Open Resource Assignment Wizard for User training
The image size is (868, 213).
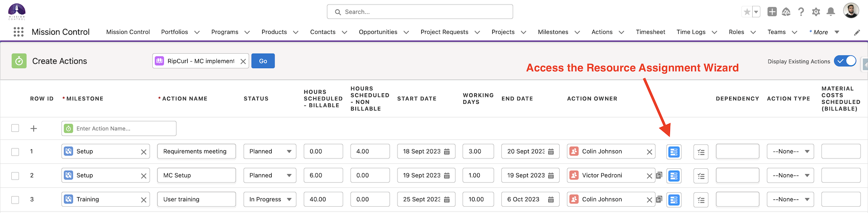point(674,200)
